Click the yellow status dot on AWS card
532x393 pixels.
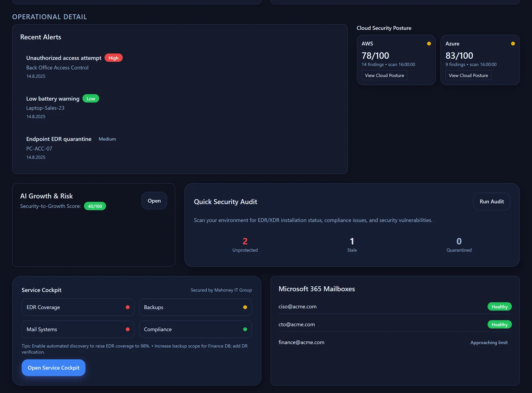click(429, 43)
